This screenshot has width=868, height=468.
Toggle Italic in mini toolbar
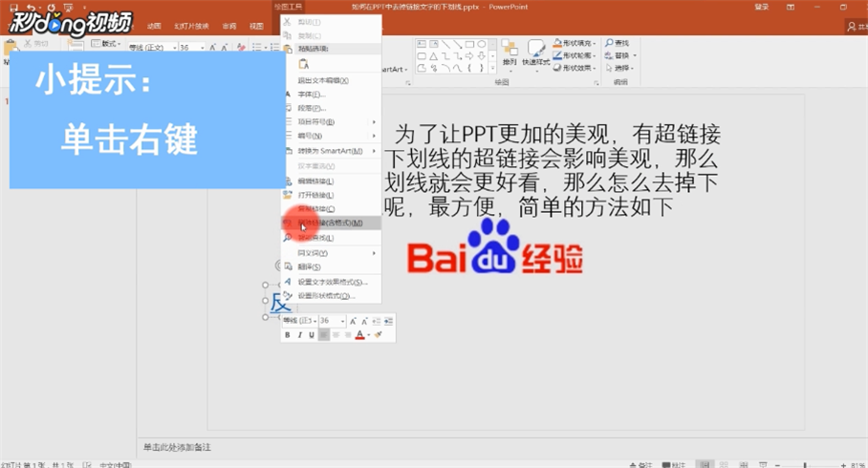click(300, 334)
